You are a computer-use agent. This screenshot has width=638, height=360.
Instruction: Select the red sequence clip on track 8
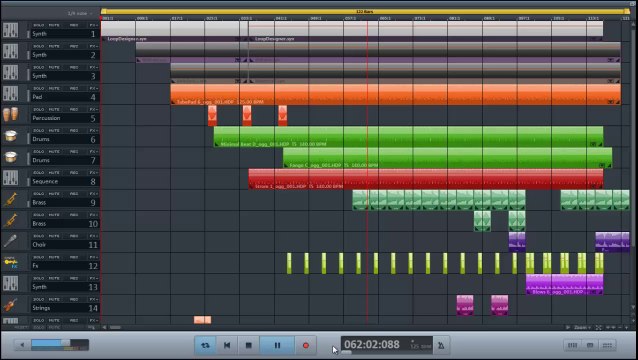[426, 179]
